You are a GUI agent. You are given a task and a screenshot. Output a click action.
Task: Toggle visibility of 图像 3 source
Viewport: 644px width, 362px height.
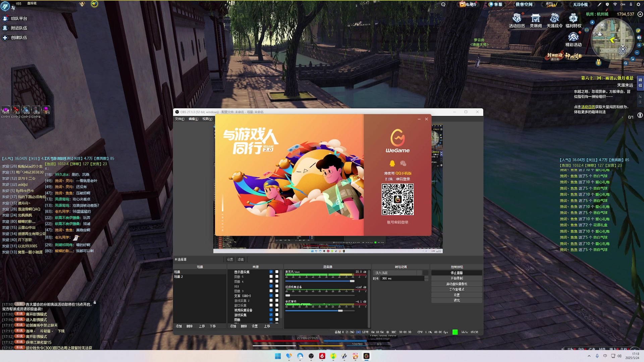tap(271, 291)
